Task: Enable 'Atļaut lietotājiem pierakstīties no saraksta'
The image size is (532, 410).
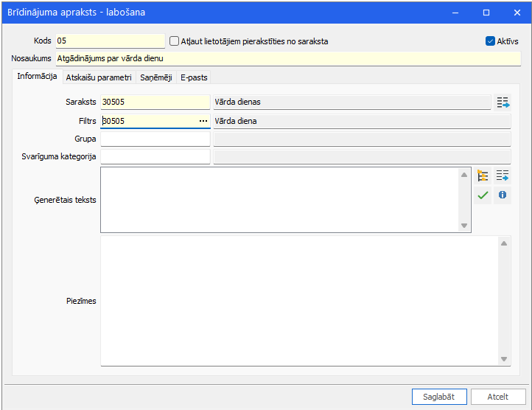Action: (x=174, y=41)
